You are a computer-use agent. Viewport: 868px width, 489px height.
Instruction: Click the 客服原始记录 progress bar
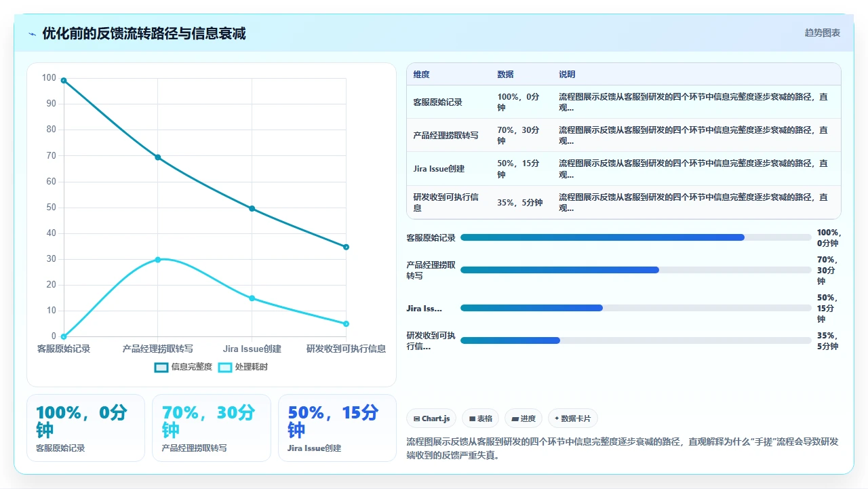pyautogui.click(x=636, y=237)
